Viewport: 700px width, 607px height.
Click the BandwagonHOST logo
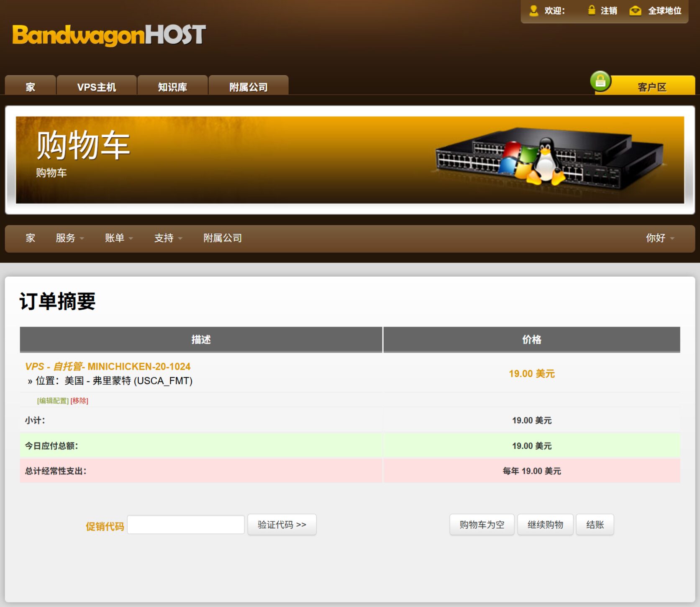click(x=109, y=35)
